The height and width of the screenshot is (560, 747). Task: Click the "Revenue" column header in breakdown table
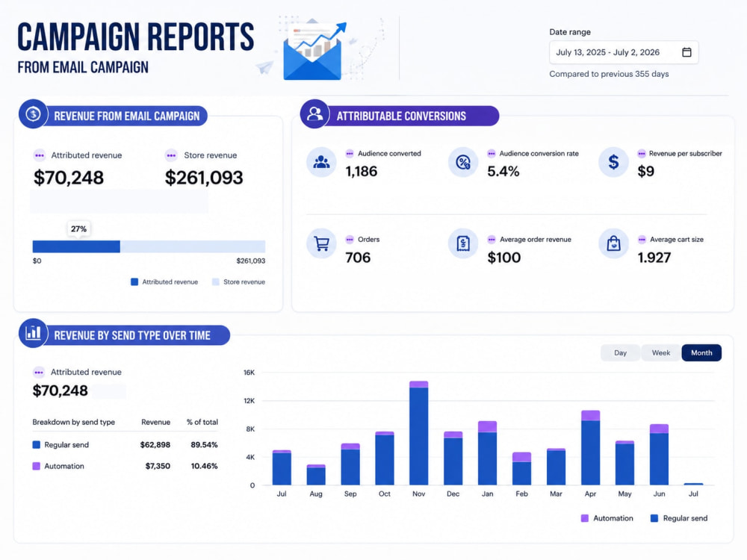(x=155, y=422)
